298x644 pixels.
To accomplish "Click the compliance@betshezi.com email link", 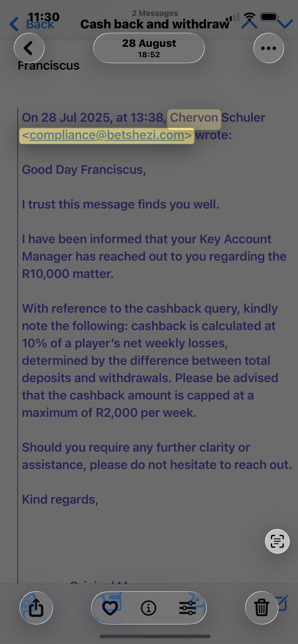I will point(107,135).
